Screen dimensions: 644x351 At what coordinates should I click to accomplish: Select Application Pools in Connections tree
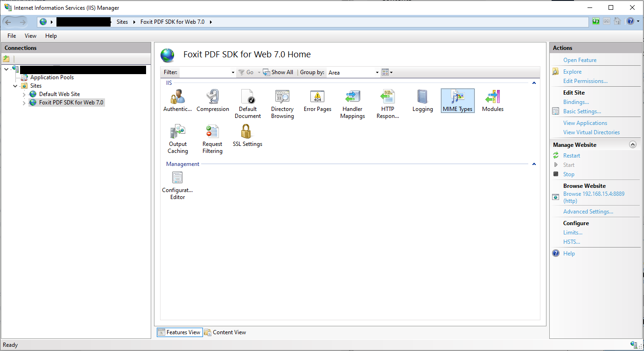coord(52,77)
